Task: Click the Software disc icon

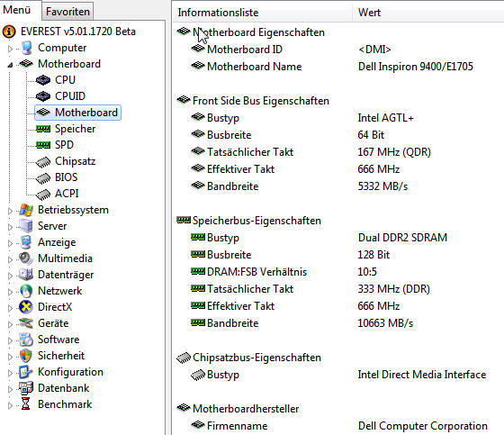Action: (26, 340)
